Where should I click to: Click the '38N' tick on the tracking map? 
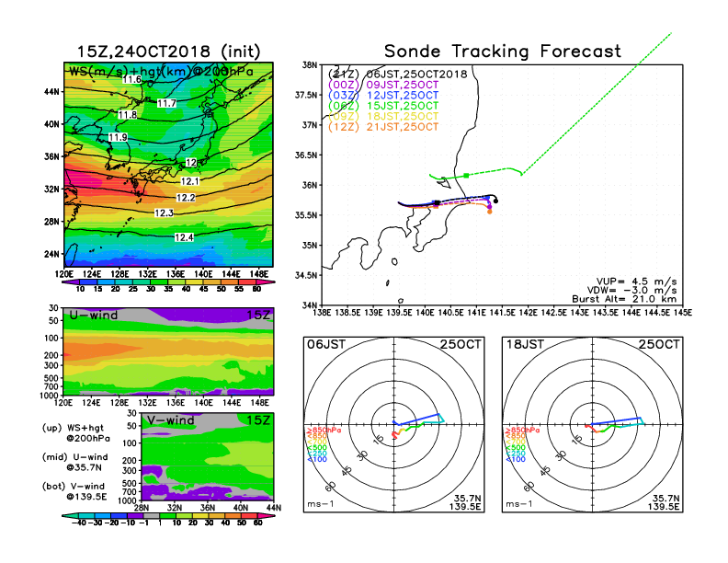[309, 65]
